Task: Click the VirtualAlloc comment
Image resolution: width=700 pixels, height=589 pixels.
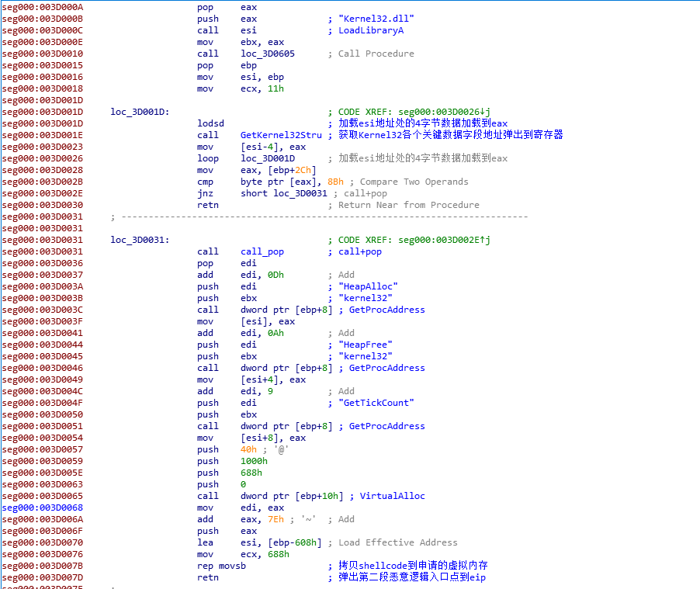Action: tap(392, 496)
